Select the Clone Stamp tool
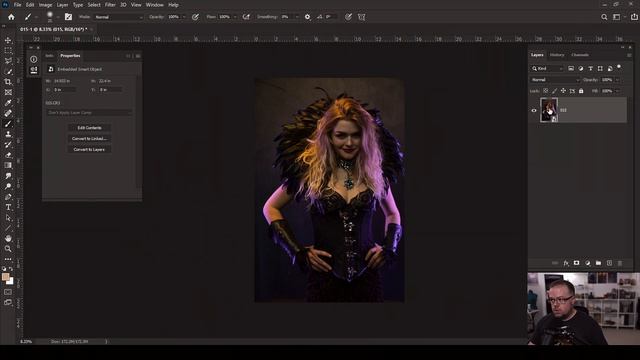The height and width of the screenshot is (360, 640). coord(8,134)
